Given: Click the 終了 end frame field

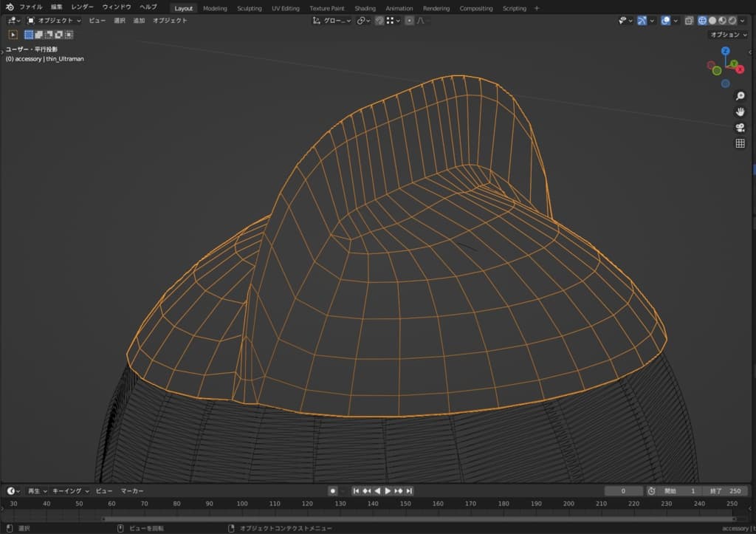Looking at the screenshot, I should (x=724, y=490).
